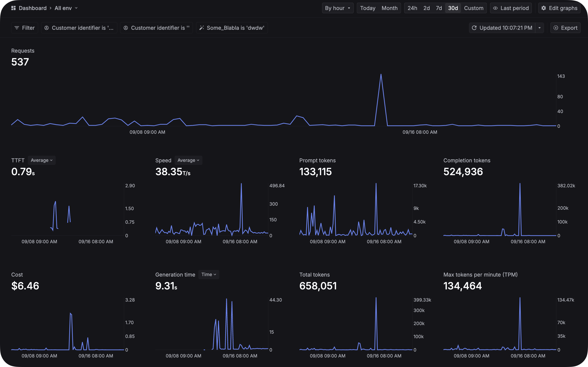Click the wand icon on the Some_Blabla chip
This screenshot has width=588, height=367.
(x=201, y=28)
